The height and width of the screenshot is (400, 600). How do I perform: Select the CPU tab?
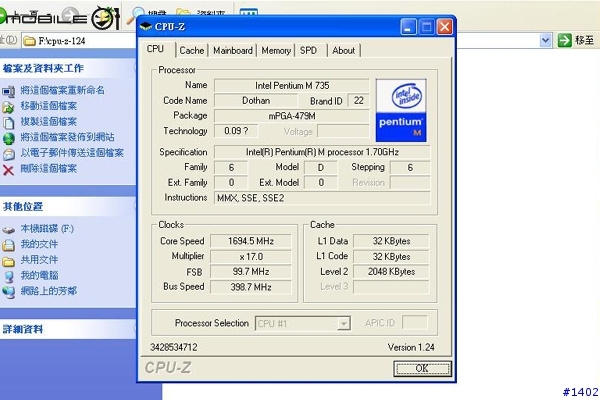[155, 49]
